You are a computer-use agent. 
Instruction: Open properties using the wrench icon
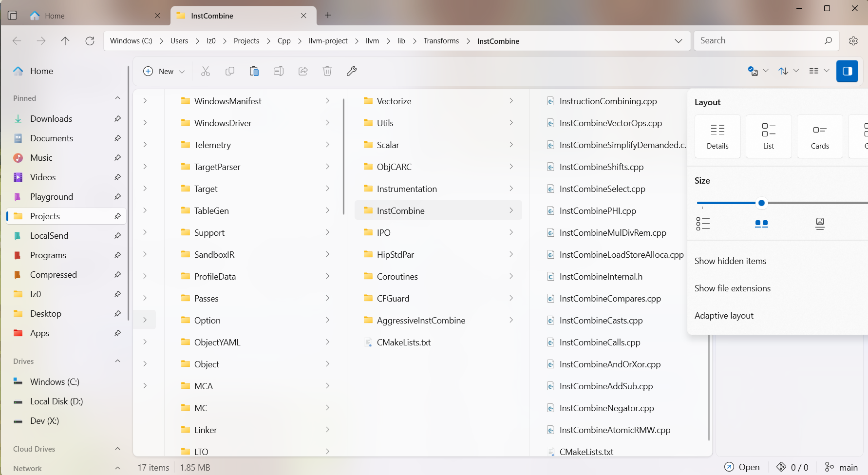click(352, 71)
